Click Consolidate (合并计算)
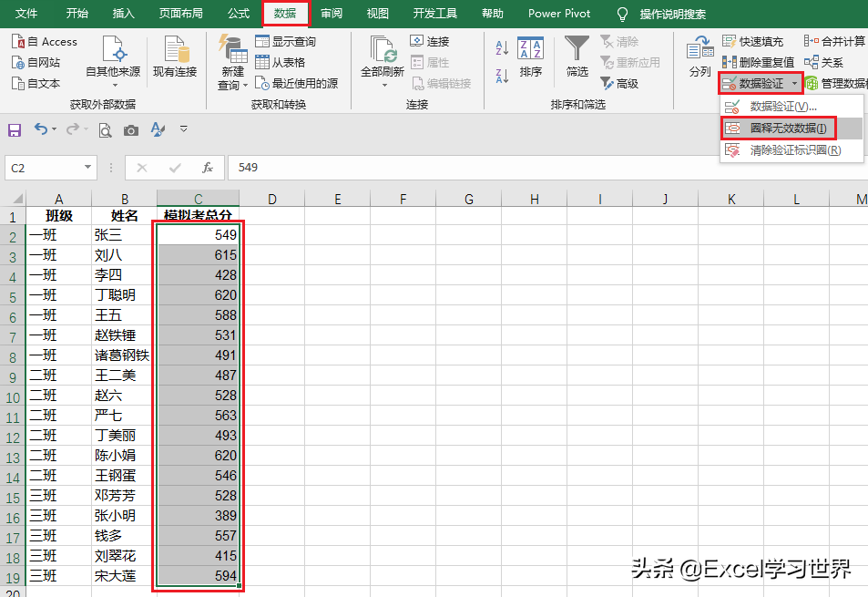Viewport: 868px width, 597px height. 835,42
